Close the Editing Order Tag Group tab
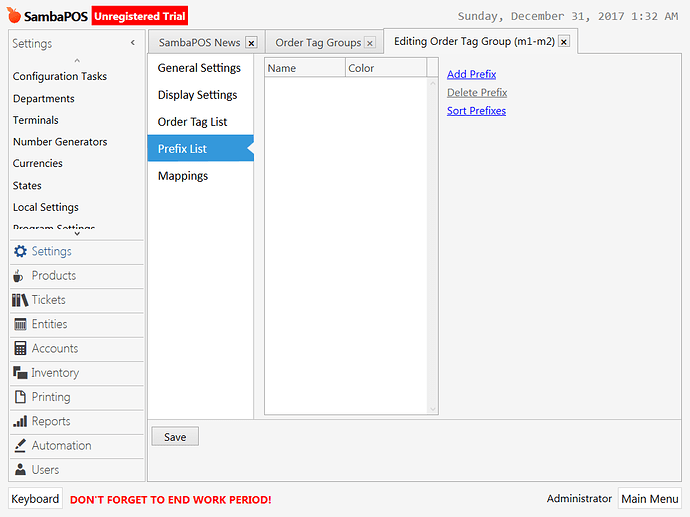690x517 pixels. (564, 42)
